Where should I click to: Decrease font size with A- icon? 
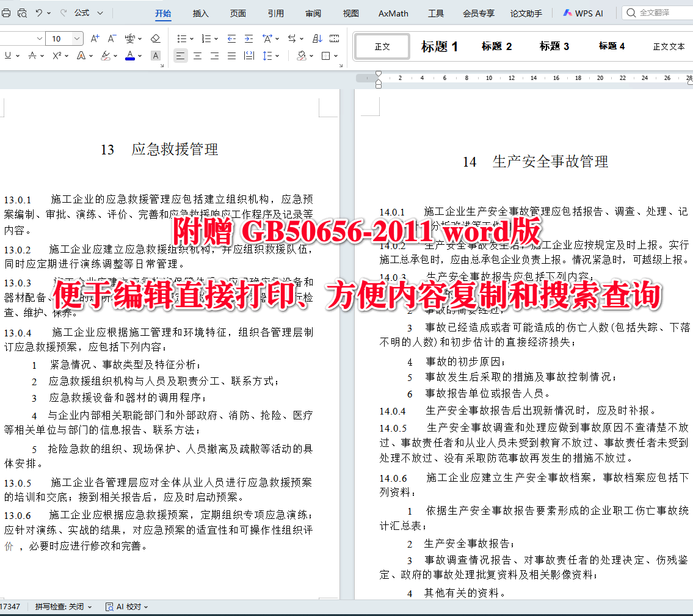point(112,38)
